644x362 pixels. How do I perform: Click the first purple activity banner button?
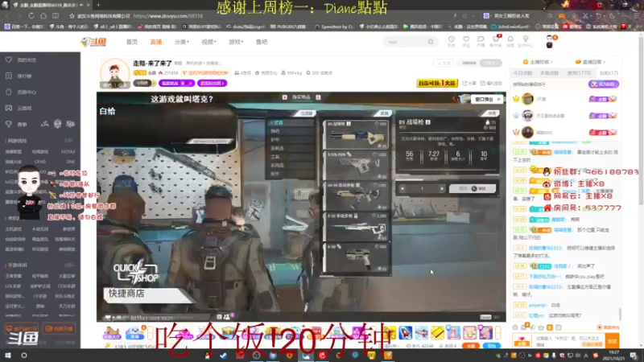[x=176, y=83]
